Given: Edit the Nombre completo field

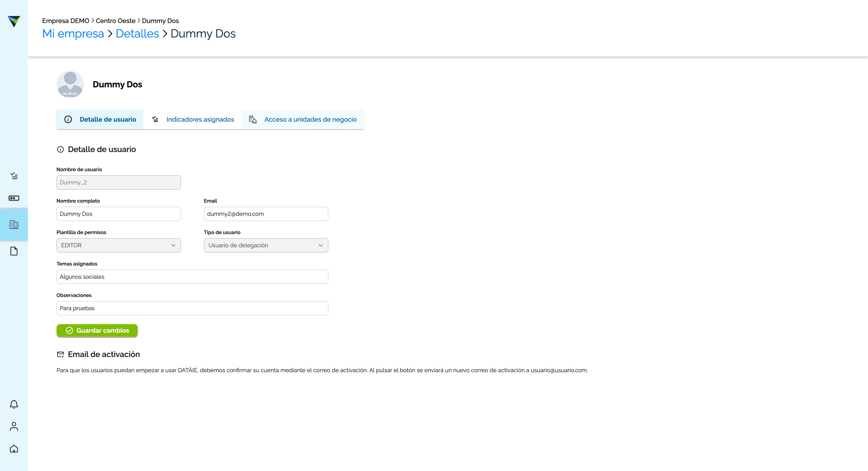Looking at the screenshot, I should [x=119, y=214].
